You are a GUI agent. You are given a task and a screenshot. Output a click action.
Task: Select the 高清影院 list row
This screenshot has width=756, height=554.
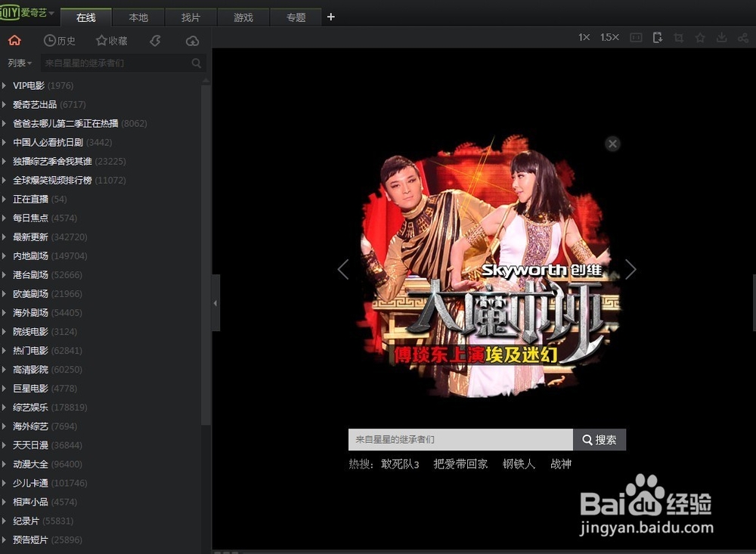(x=101, y=370)
